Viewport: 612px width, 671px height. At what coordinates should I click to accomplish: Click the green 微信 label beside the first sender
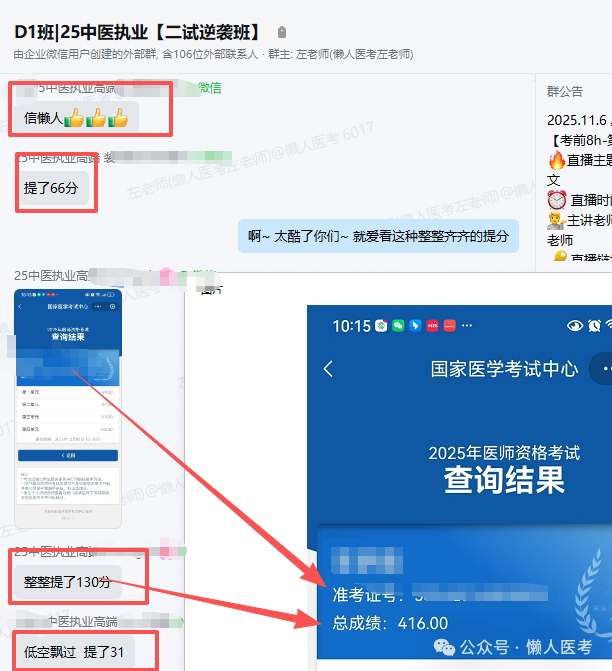pyautogui.click(x=209, y=88)
